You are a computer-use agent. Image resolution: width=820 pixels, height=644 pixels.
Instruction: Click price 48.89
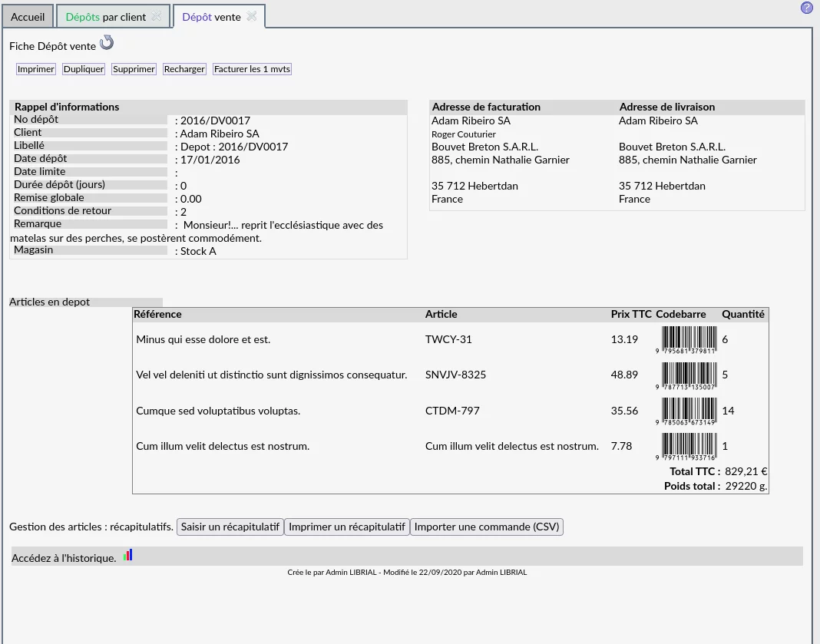624,375
